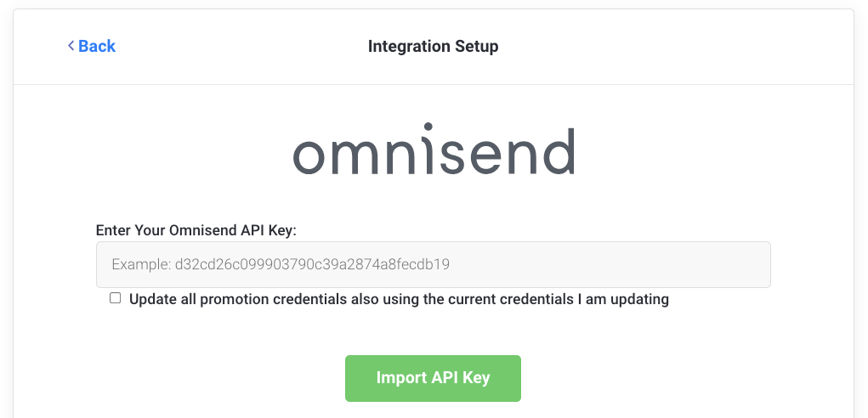868x418 pixels.
Task: Submit the key with the green Import button
Action: pos(433,378)
